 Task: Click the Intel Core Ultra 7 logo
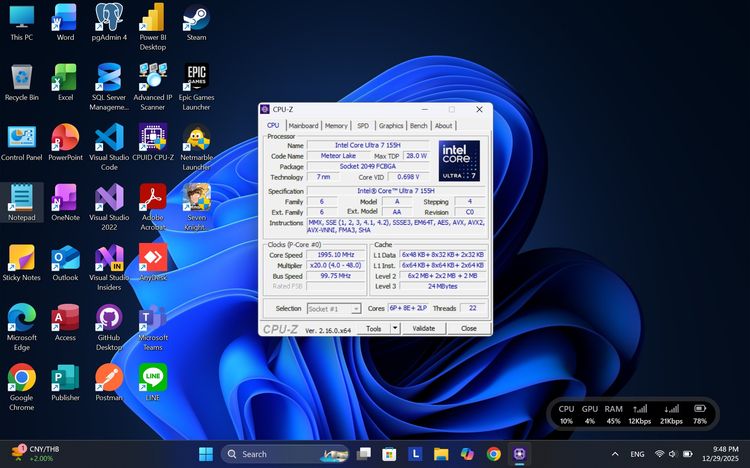click(x=459, y=160)
